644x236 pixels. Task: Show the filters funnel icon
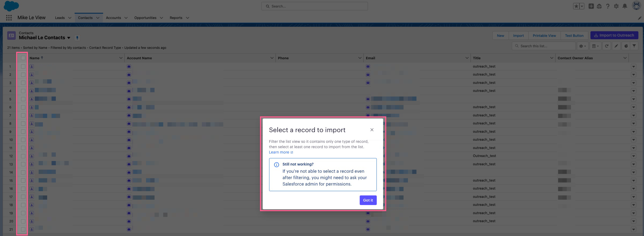(634, 46)
